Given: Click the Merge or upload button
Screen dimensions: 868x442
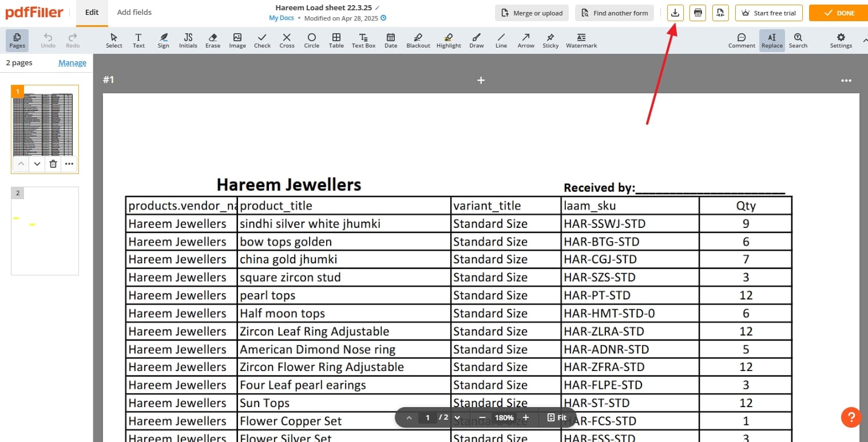Looking at the screenshot, I should (532, 13).
